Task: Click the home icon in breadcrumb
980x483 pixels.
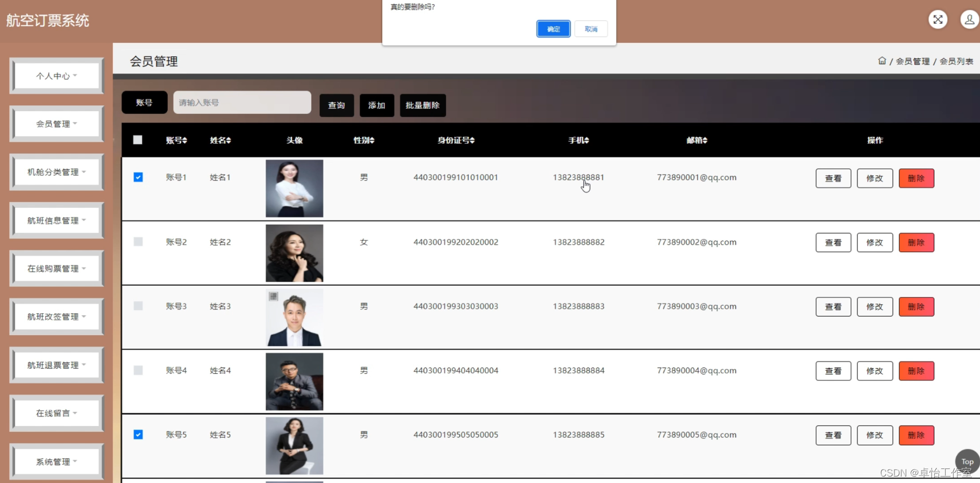Action: 882,61
